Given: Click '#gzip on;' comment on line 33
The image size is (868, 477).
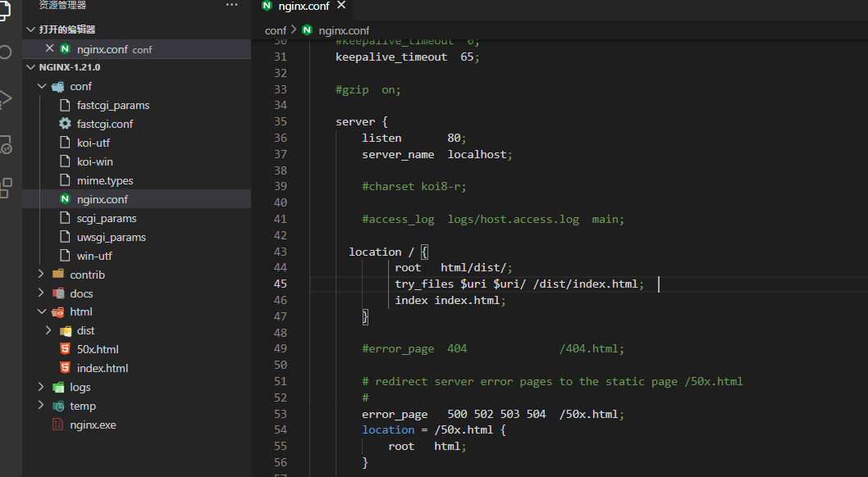Looking at the screenshot, I should pyautogui.click(x=368, y=89).
